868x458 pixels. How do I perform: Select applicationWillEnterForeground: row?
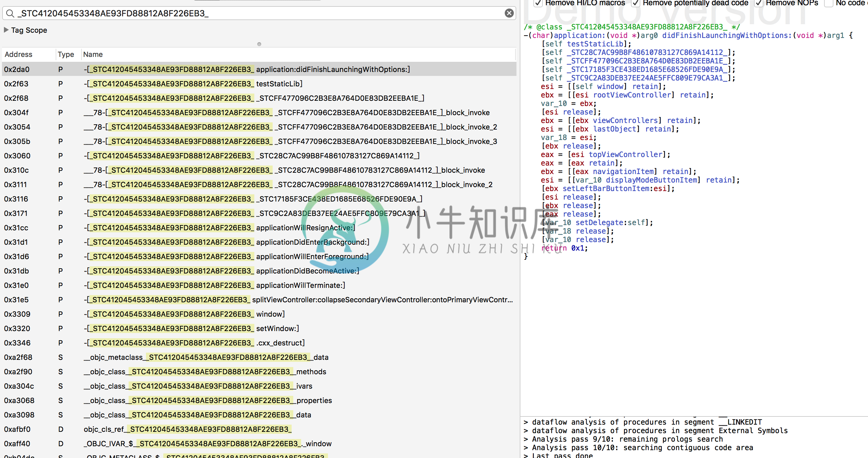pyautogui.click(x=259, y=256)
